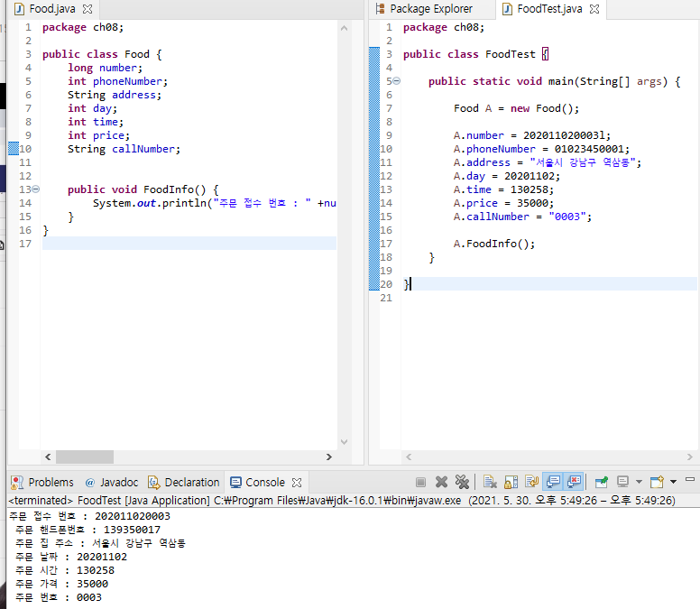Screen dimensions: 700x609
Task: Click the left arrow of Food.java horizontal scrollbar
Action: coord(48,457)
